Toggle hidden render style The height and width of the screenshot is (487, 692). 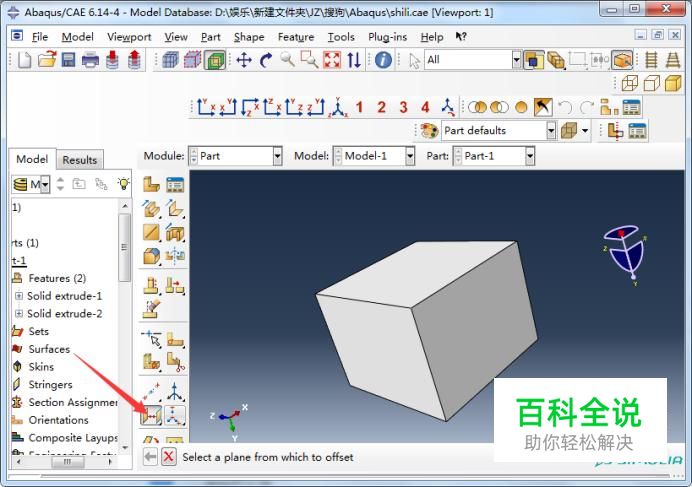pyautogui.click(x=651, y=83)
